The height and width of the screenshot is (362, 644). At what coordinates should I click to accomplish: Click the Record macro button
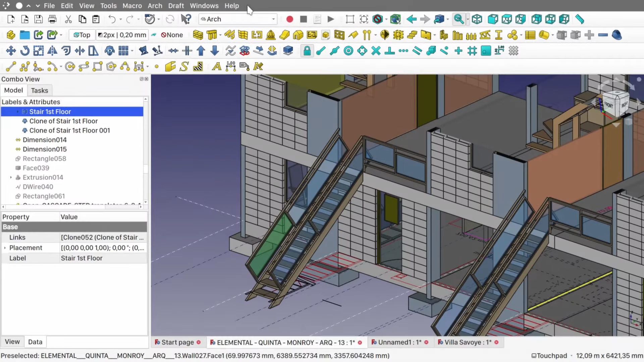tap(289, 18)
